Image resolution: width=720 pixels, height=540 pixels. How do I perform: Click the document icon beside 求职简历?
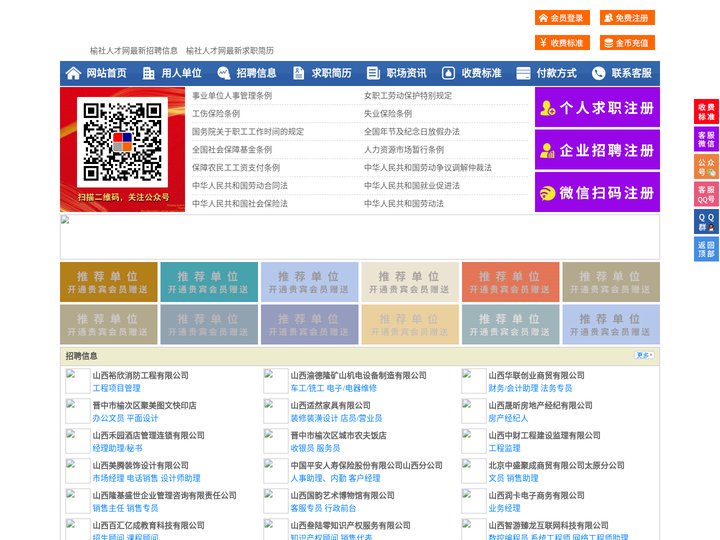(x=298, y=73)
